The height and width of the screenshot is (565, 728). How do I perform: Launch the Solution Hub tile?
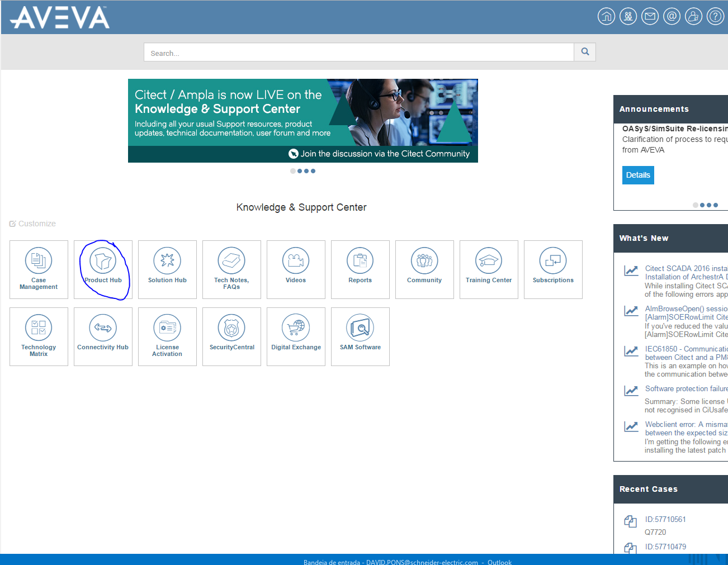click(x=167, y=269)
